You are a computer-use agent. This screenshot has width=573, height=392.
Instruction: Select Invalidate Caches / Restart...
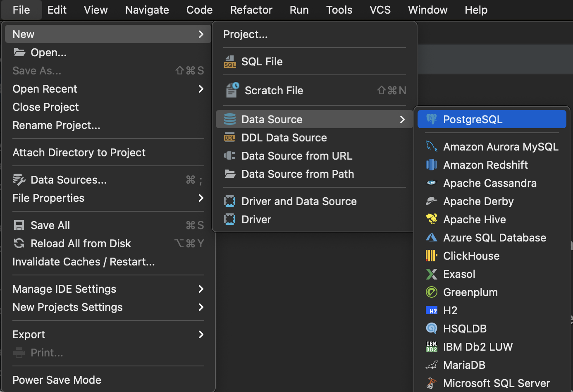click(x=108, y=261)
